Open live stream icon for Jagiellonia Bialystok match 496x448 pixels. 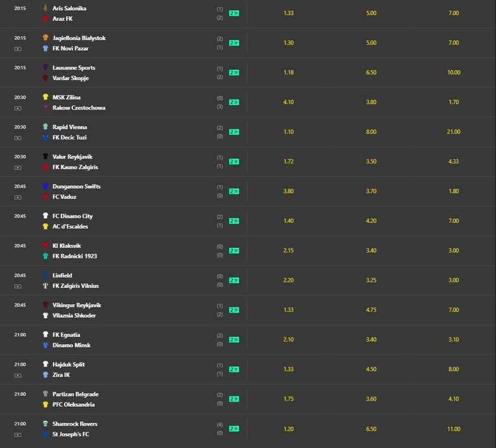pyautogui.click(x=18, y=49)
